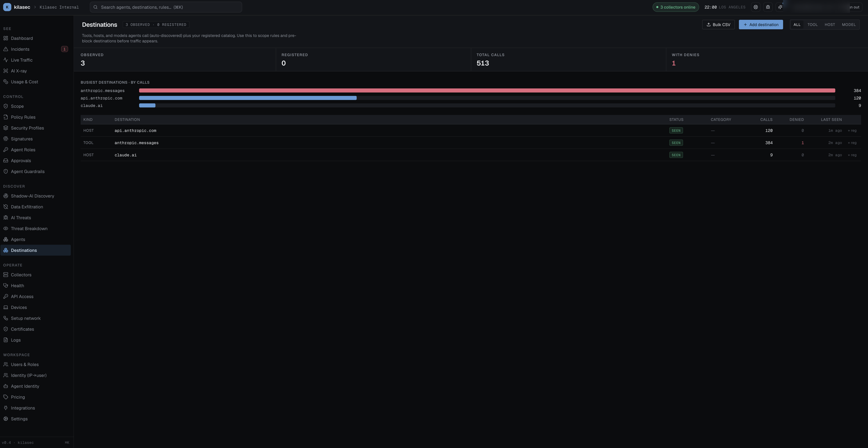Filter destinations by TOOL
Viewport: 868px width, 448px height.
point(812,25)
